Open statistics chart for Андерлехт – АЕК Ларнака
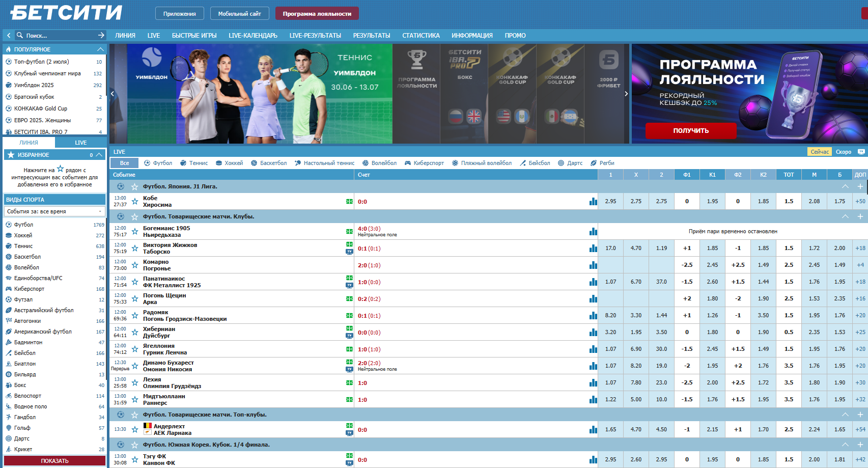 tap(593, 429)
